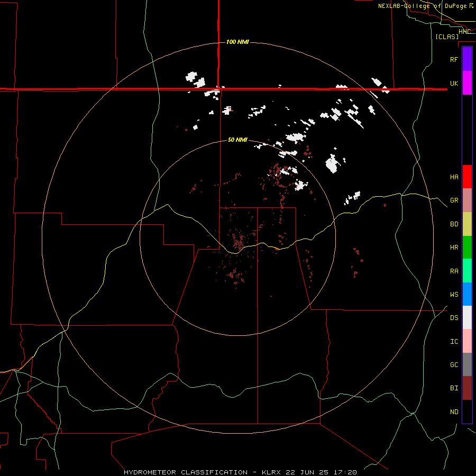Click the DS white legend swatch
The width and height of the screenshot is (476, 476).
467,317
